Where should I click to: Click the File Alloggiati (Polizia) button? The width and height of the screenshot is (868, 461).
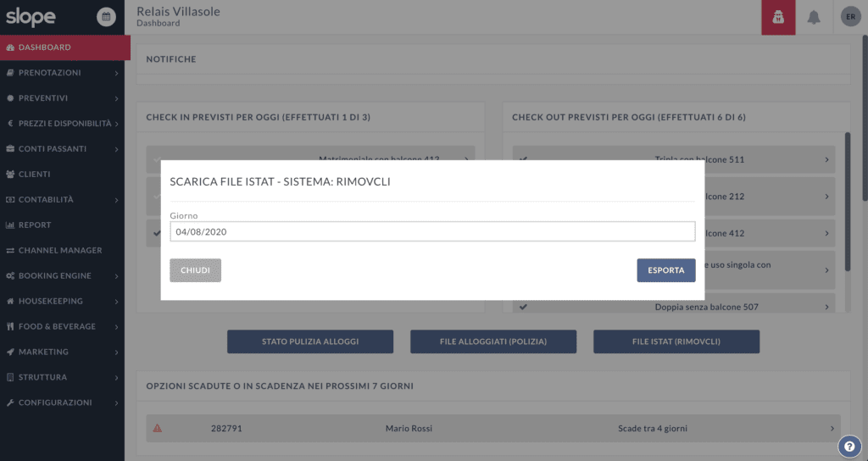(493, 342)
